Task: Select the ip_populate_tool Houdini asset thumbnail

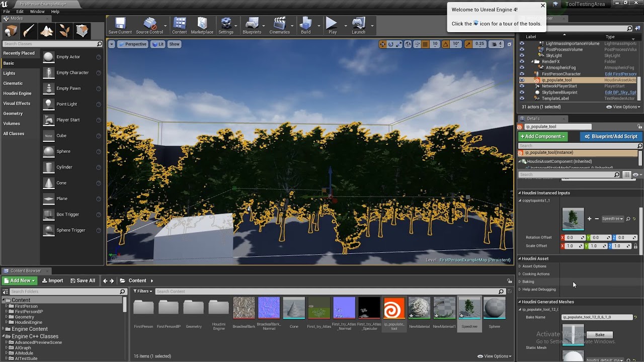Action: [x=394, y=308]
